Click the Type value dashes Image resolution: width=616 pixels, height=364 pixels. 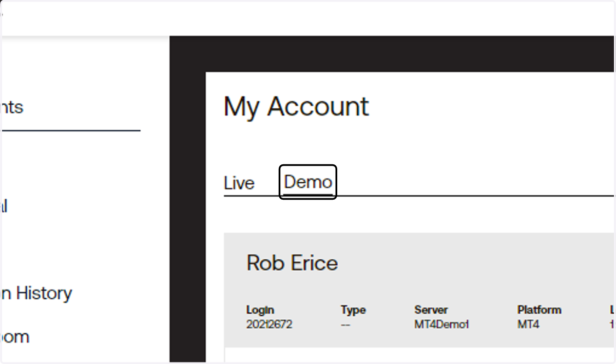tap(345, 325)
